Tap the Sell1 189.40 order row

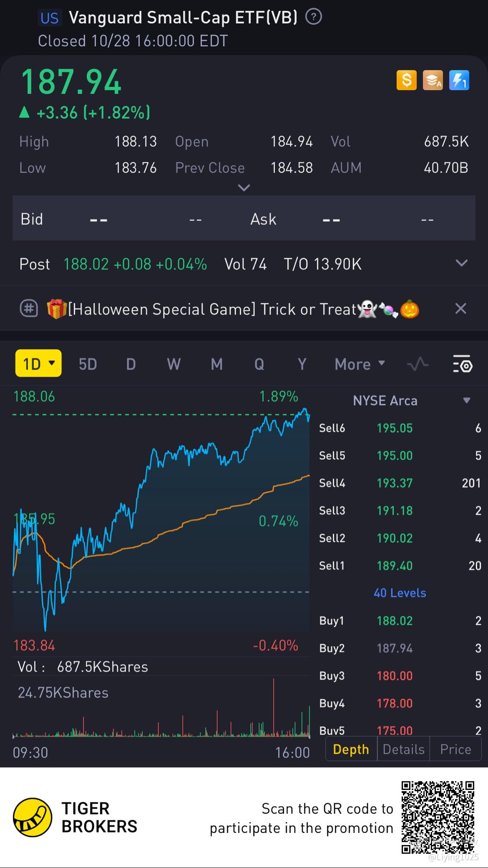pos(400,566)
